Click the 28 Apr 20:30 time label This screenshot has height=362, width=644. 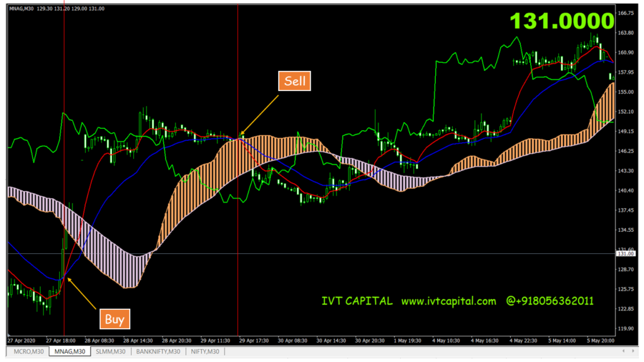point(177,341)
